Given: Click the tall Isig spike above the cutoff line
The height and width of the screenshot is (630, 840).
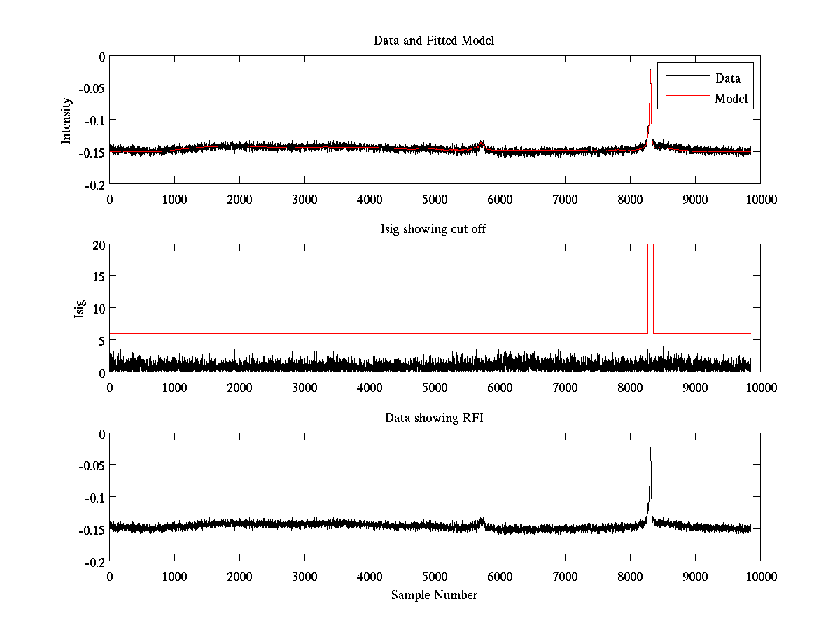Looking at the screenshot, I should tap(650, 280).
